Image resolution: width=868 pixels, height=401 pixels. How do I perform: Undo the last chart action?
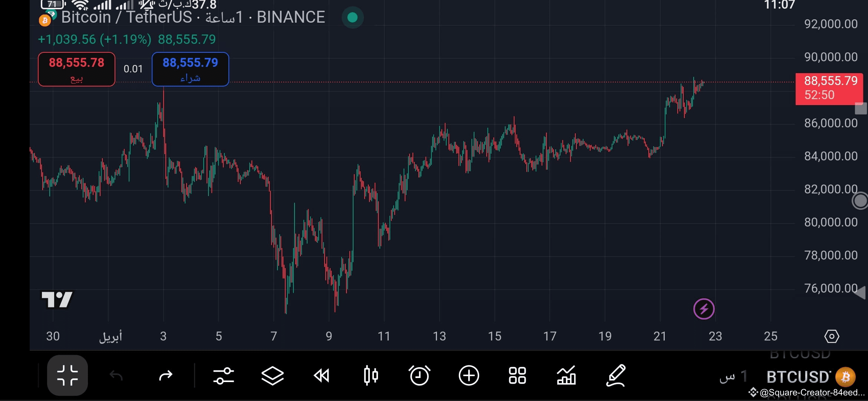point(116,376)
